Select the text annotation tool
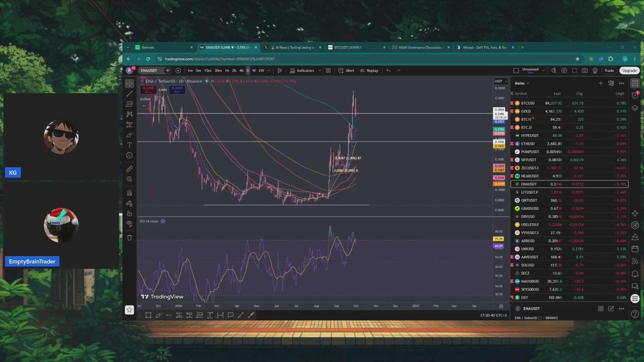Image resolution: width=644 pixels, height=362 pixels. click(x=129, y=145)
